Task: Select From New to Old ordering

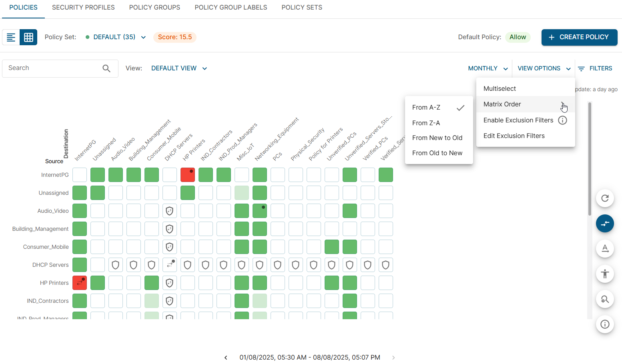Action: (x=437, y=138)
